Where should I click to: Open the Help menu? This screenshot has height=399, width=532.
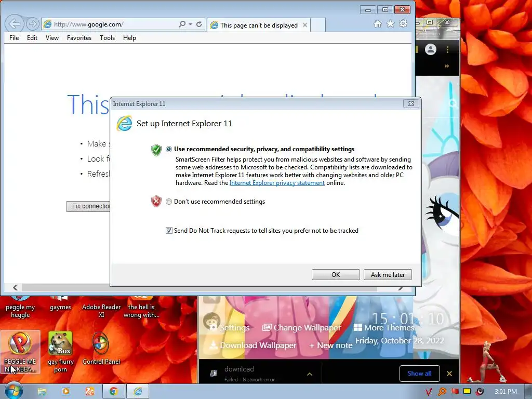point(129,37)
